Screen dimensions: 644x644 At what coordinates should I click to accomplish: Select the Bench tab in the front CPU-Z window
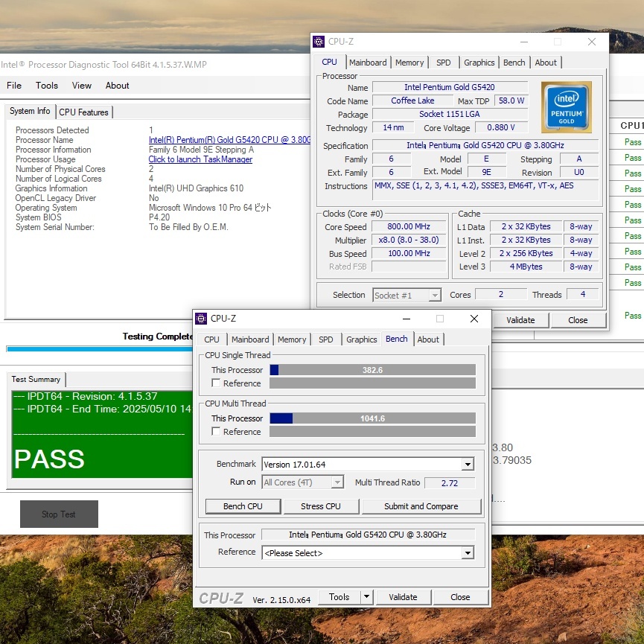[x=397, y=339]
